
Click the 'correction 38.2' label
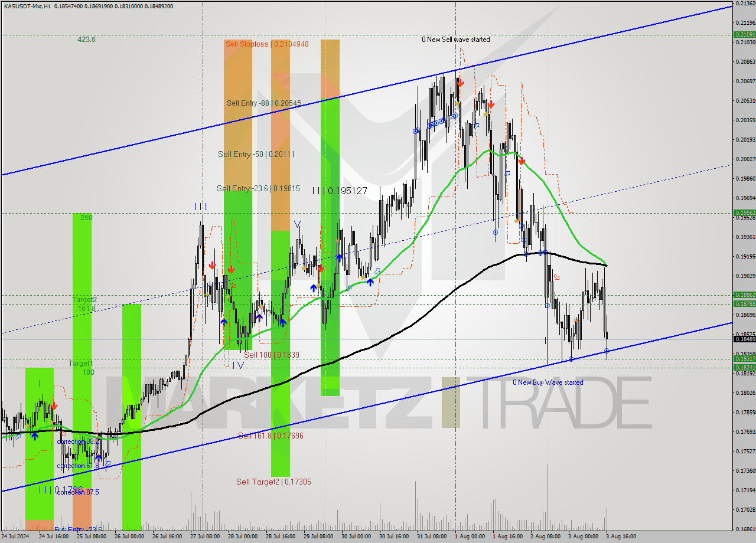[x=78, y=441]
